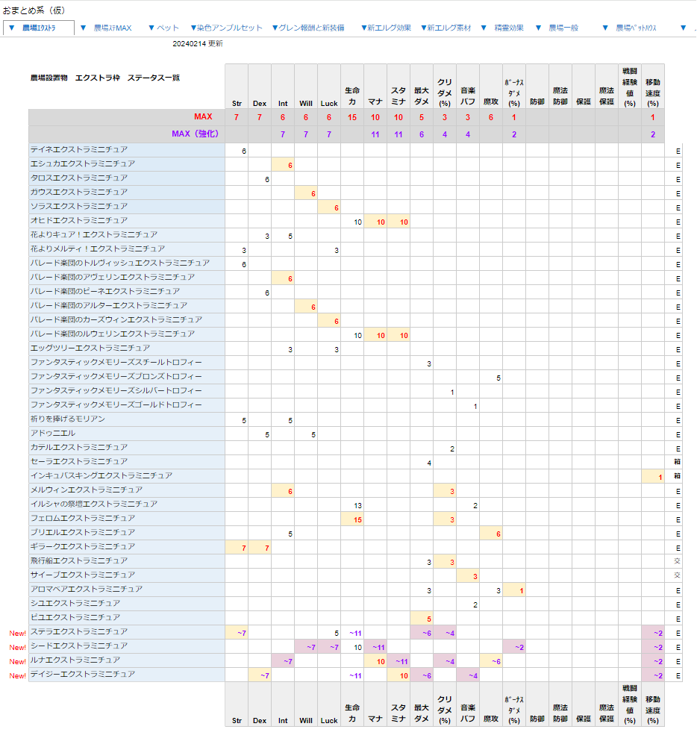
Task: Select the ギラークエクストラミニチュア row name
Action: [83, 547]
